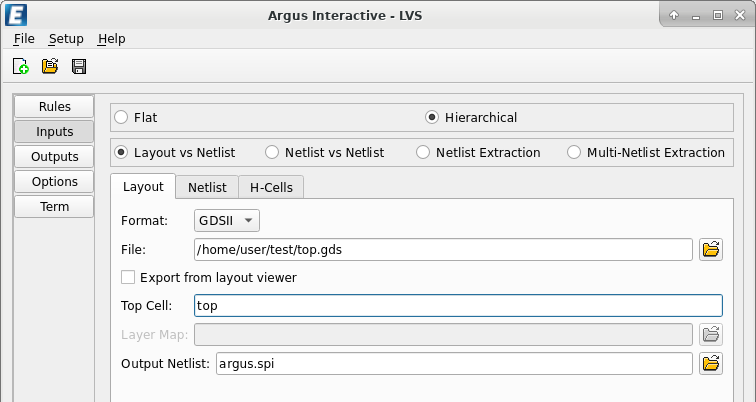The width and height of the screenshot is (756, 402).
Task: Open the Options section
Action: point(54,181)
